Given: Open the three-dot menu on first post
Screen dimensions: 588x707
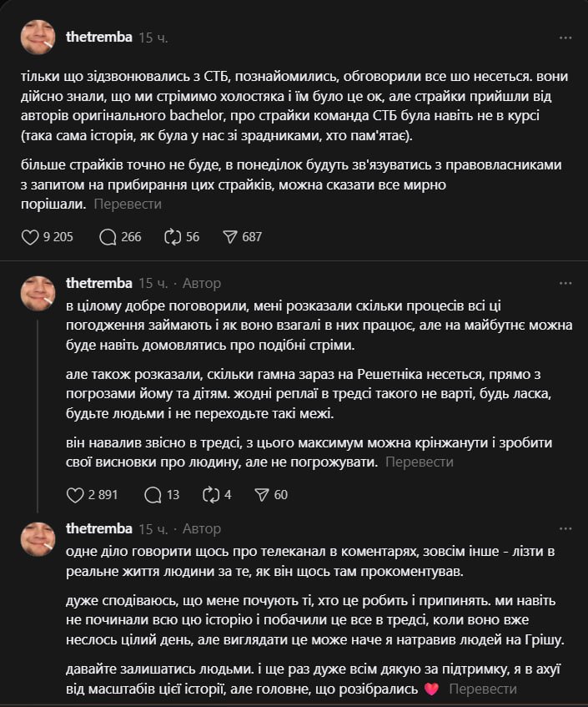Looking at the screenshot, I should pyautogui.click(x=565, y=38).
